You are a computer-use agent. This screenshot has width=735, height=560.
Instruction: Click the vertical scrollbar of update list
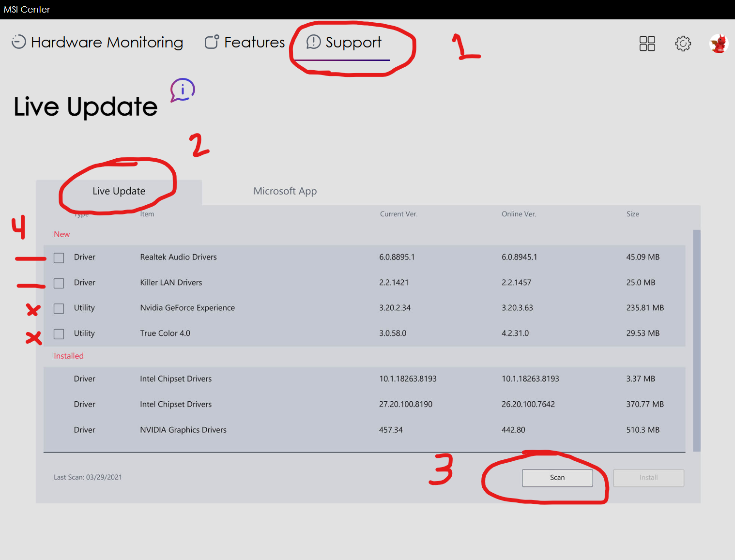(x=697, y=339)
